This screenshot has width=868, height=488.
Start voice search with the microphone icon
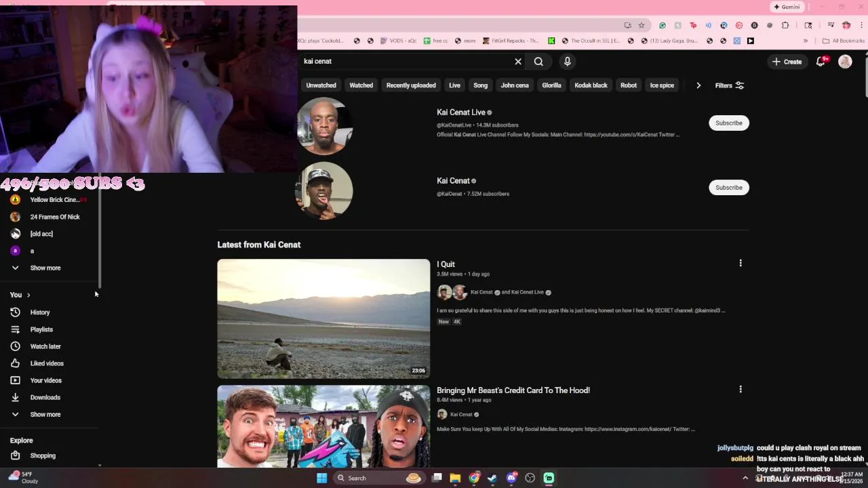point(568,62)
